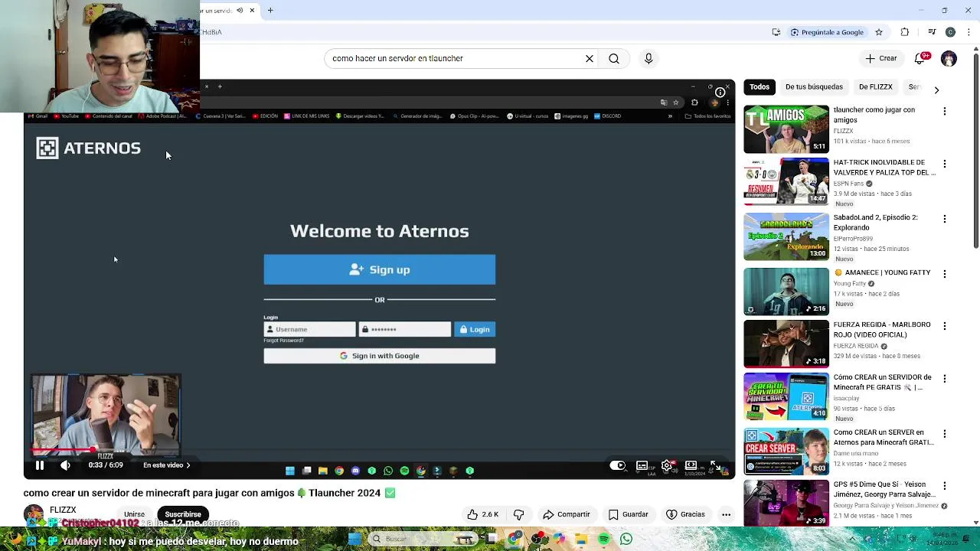
Task: Open the FLIZZX channel avatar
Action: pyautogui.click(x=34, y=514)
